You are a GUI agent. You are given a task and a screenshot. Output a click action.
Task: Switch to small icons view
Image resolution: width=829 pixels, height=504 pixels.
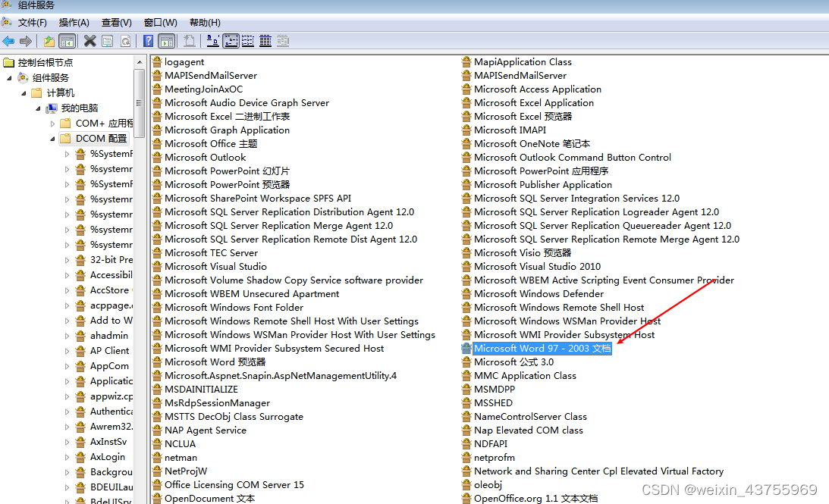(x=231, y=41)
